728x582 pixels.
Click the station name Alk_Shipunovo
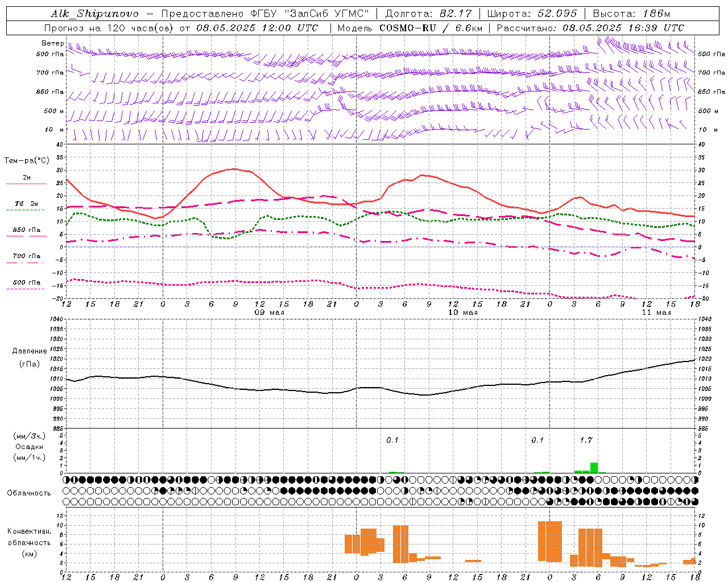[94, 14]
